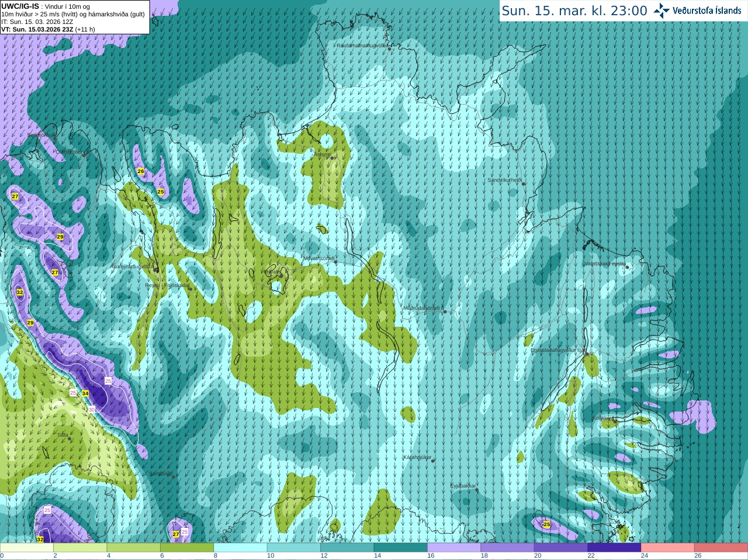Image resolution: width=748 pixels, height=560 pixels.
Task: Click the legend tick label 24
Action: 645,556
